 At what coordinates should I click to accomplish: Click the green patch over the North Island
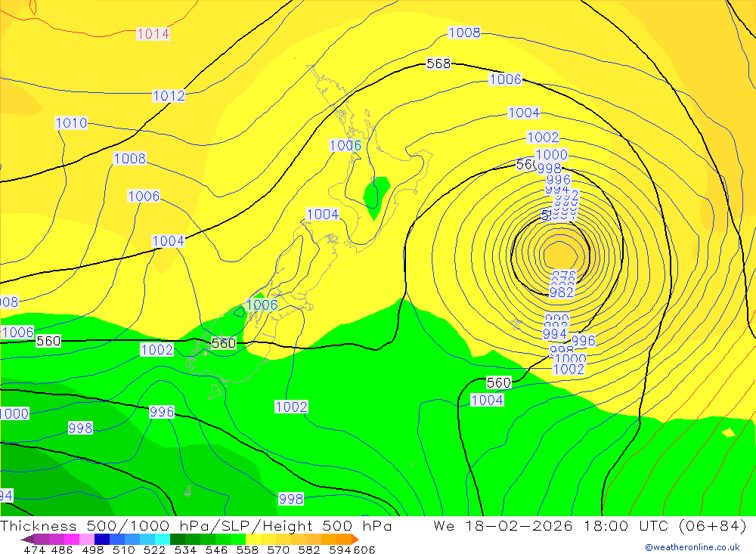pos(376,197)
